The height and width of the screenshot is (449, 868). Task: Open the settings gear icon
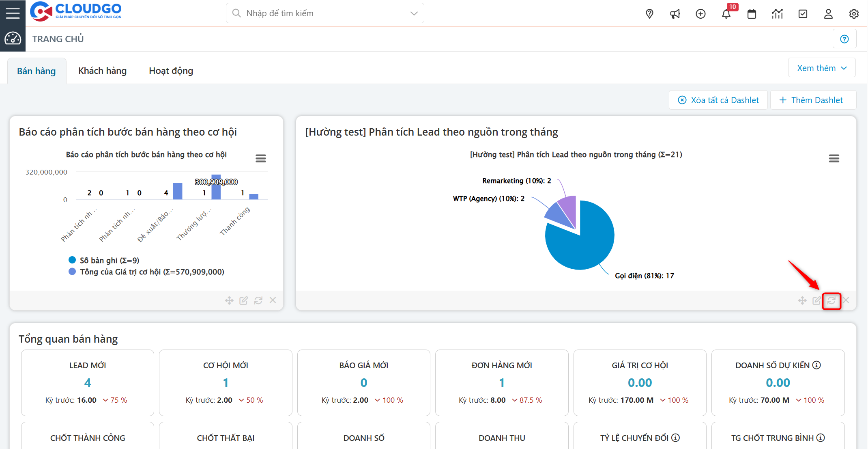point(854,14)
